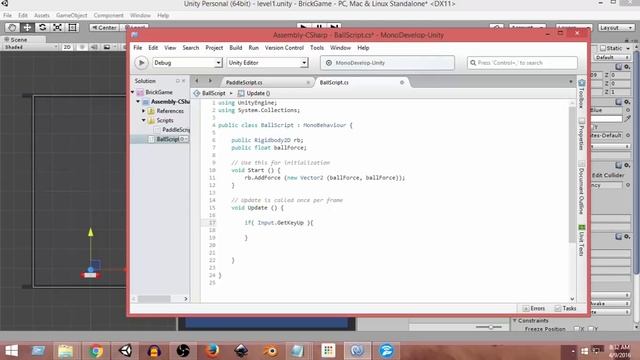Open the Unity Editor target dropdown
This screenshot has width=640, height=360.
click(267, 63)
